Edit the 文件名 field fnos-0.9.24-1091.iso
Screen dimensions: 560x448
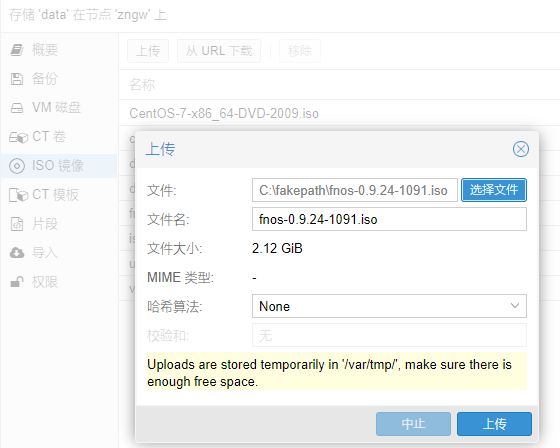click(389, 219)
